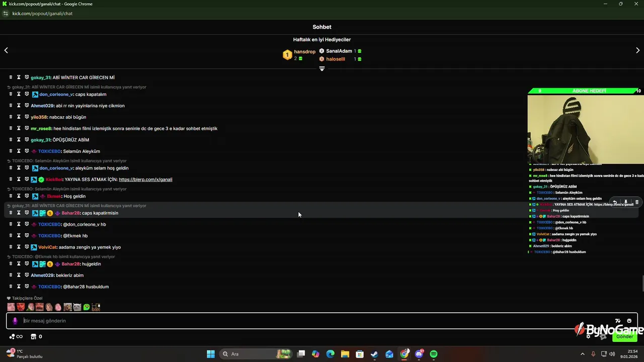Open taskbar search box Ara
The image size is (644, 362).
click(257, 354)
